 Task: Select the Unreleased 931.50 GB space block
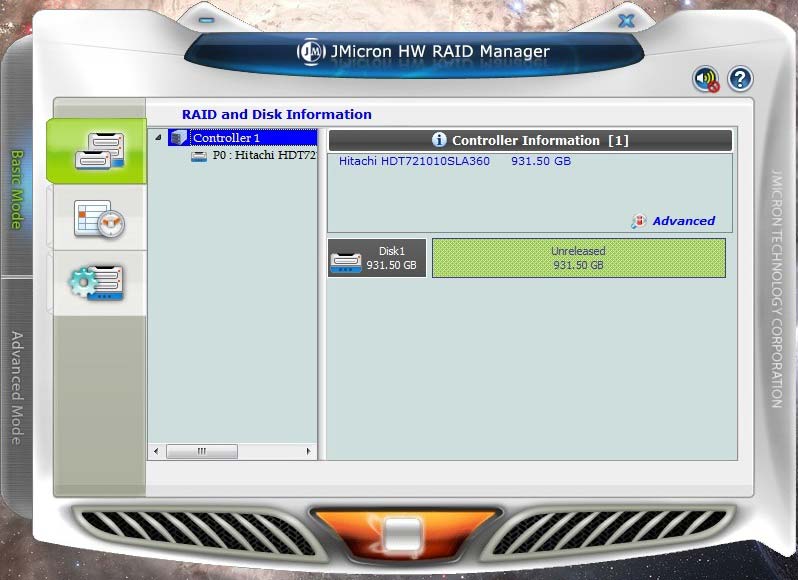point(578,258)
